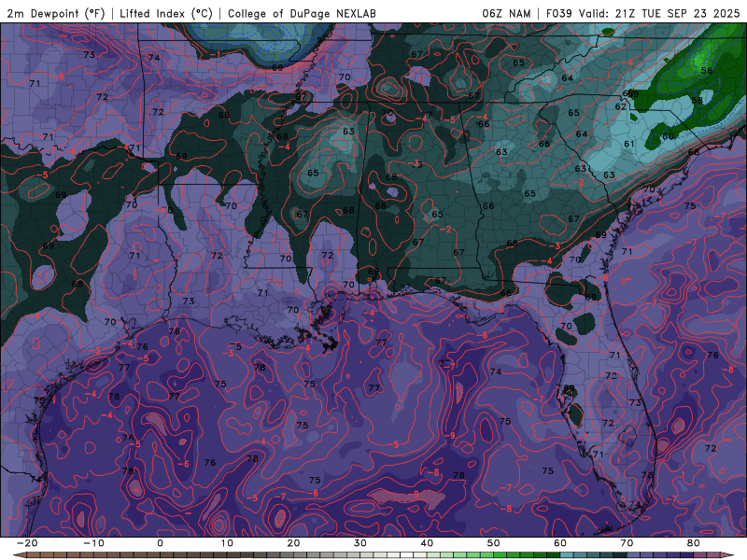Screen dimensions: 747x560
Task: Click the "Valid: 21Z TUE SEP 23 2025" text
Action: (659, 13)
